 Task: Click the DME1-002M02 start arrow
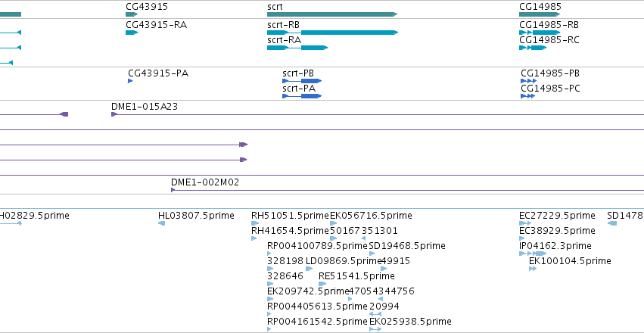pos(173,190)
